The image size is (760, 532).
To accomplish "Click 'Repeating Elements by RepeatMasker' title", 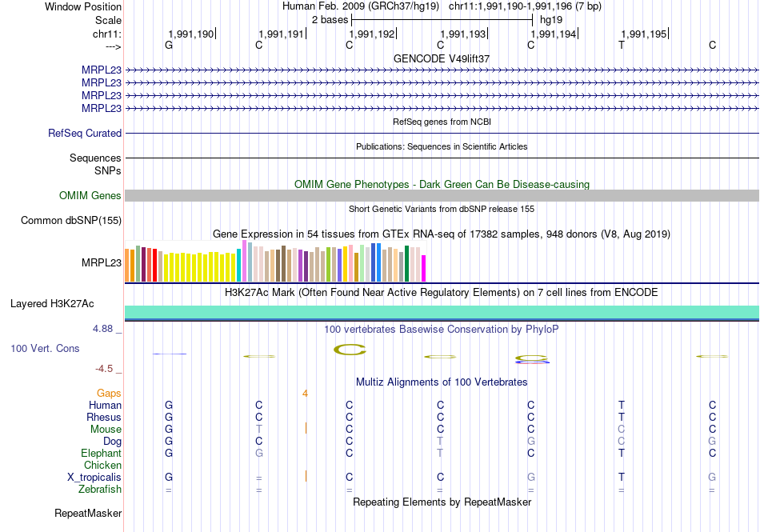I will tap(442, 502).
